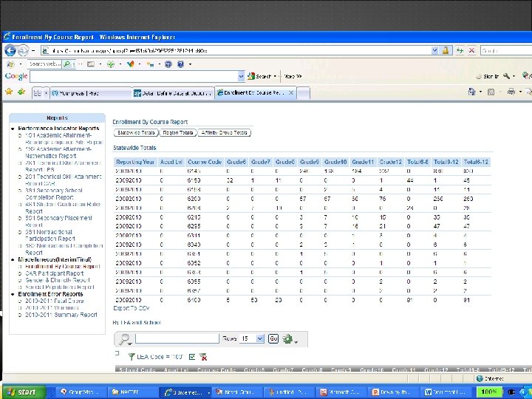The width and height of the screenshot is (532, 399).
Task: Click the mail envelope toolbar icon
Action: tap(91, 64)
